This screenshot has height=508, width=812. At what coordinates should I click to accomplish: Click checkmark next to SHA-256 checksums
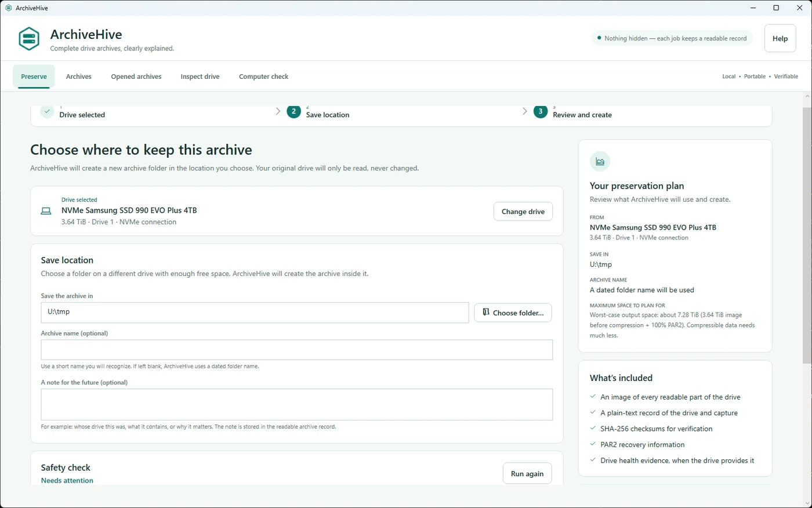[x=593, y=428]
